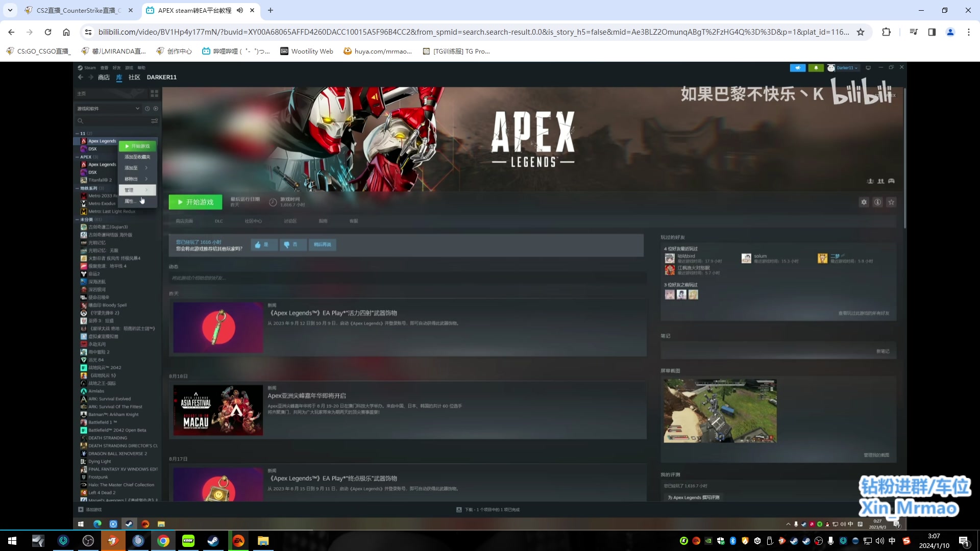The height and width of the screenshot is (551, 980).
Task: Go forward with Steam's forward arrow
Action: [91, 77]
